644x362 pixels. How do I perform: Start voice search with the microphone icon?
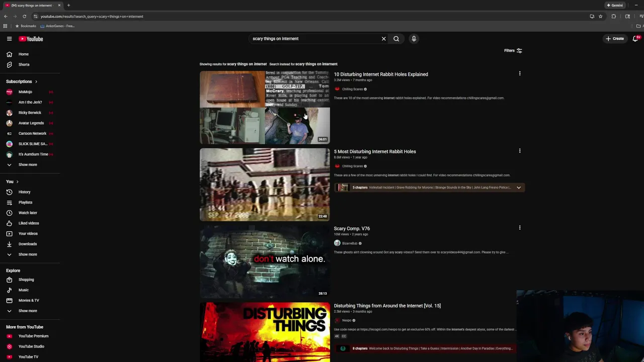coord(414,39)
